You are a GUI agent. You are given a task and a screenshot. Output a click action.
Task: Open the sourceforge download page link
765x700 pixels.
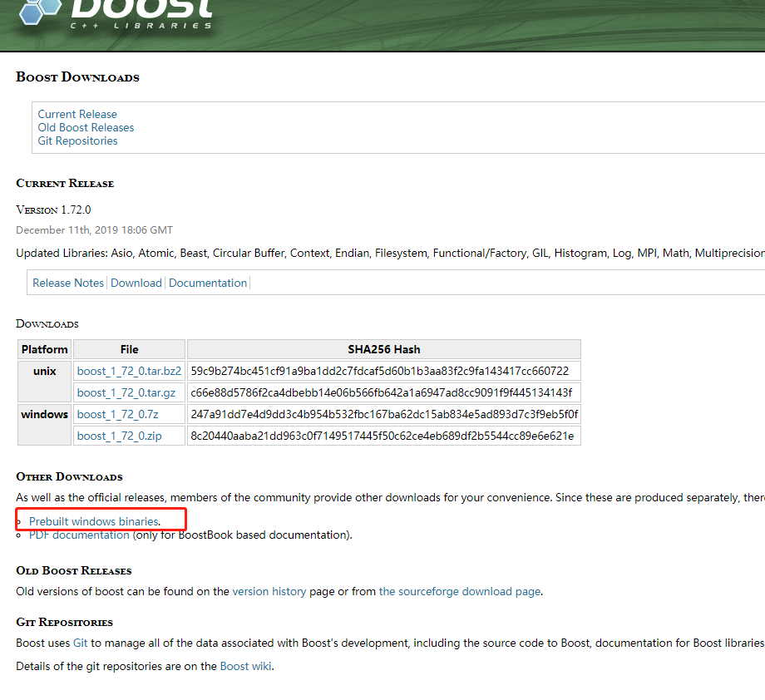[x=460, y=591]
